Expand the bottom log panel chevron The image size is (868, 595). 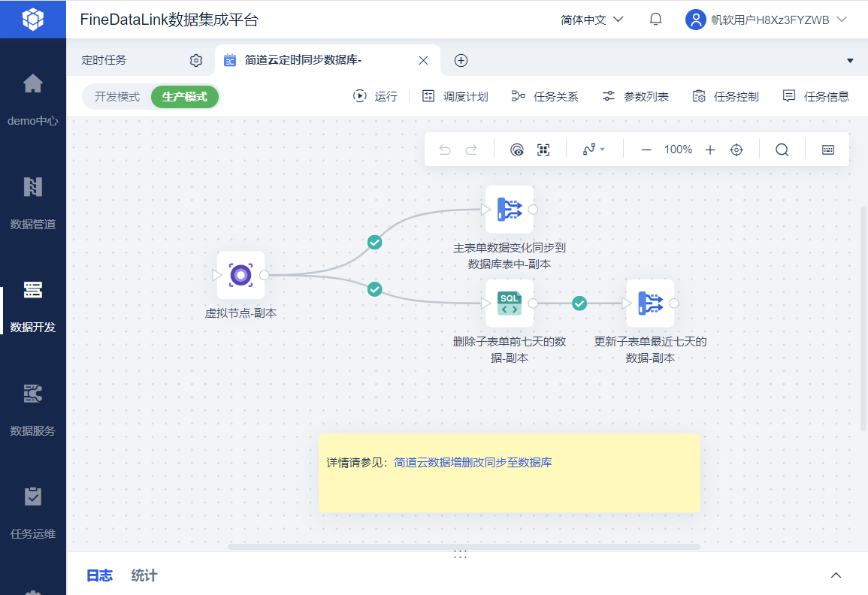[836, 575]
